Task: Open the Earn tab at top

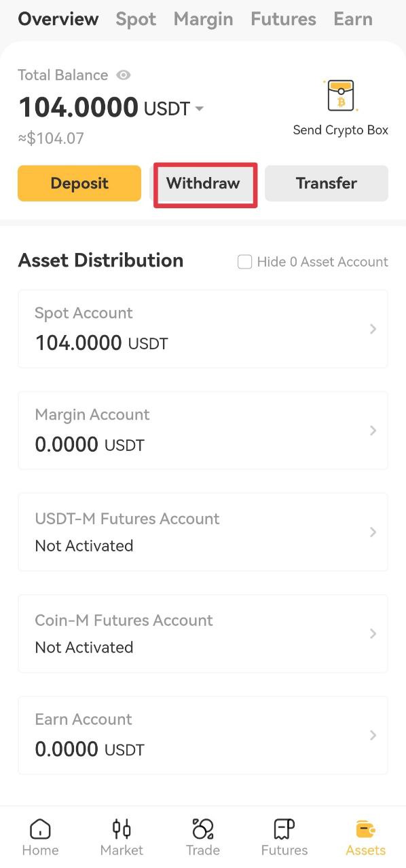Action: (353, 20)
